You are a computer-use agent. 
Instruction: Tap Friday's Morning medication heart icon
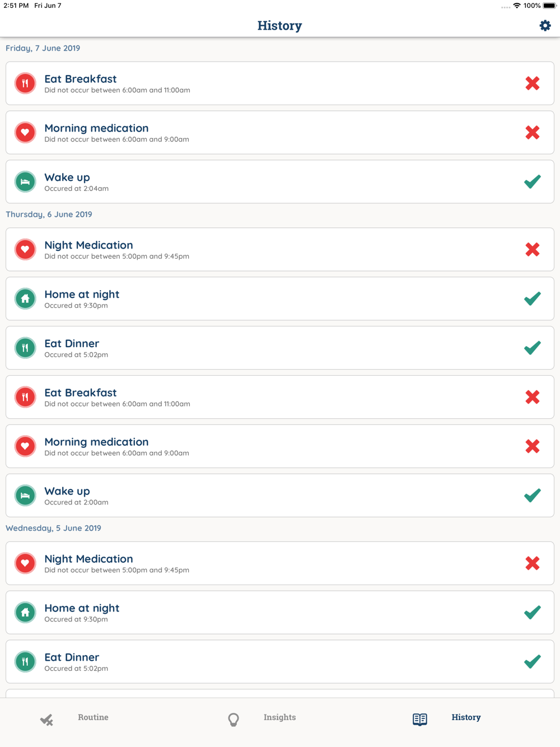click(25, 133)
